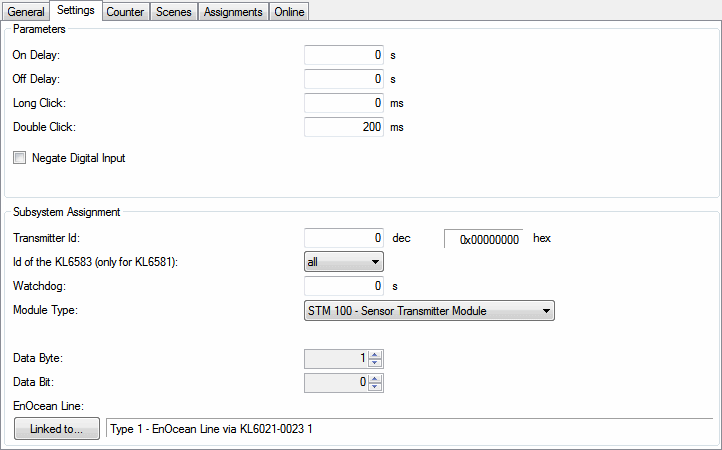Screen dimensions: 722x450
Task: Enable Negate Digital Input checkbox
Action: tap(19, 158)
